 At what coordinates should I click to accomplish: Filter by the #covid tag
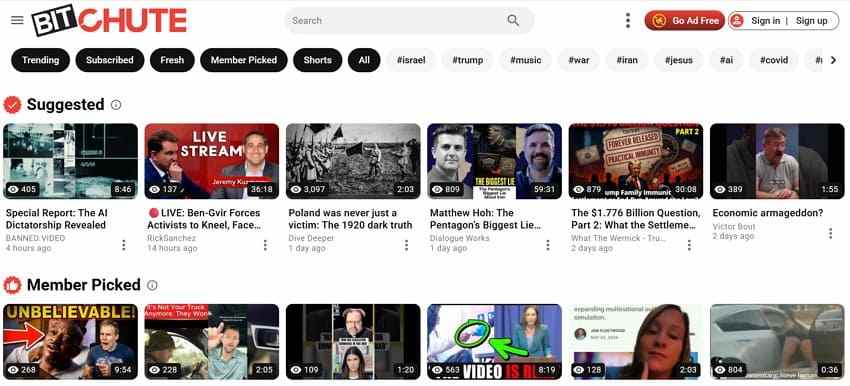click(774, 60)
